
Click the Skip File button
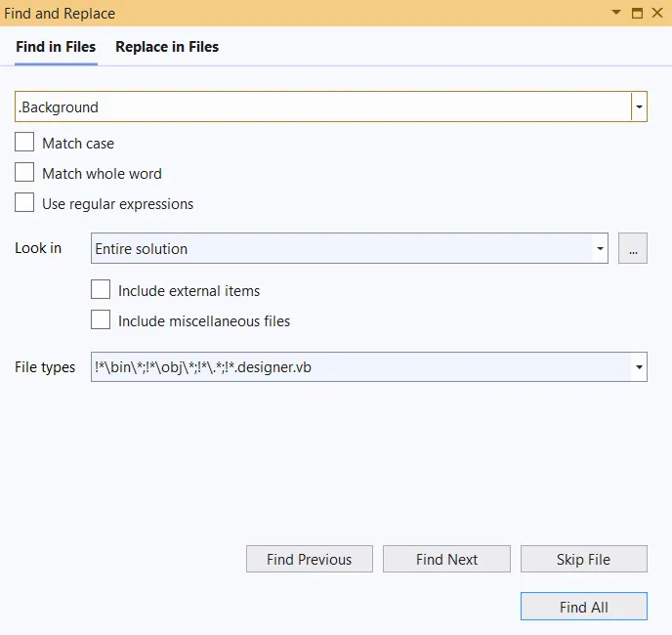[x=583, y=560]
